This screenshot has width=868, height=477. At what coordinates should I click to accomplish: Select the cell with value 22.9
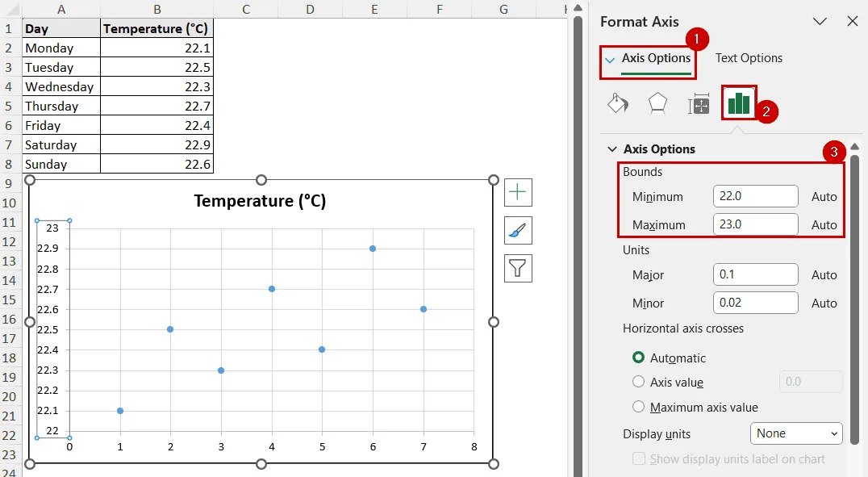157,145
